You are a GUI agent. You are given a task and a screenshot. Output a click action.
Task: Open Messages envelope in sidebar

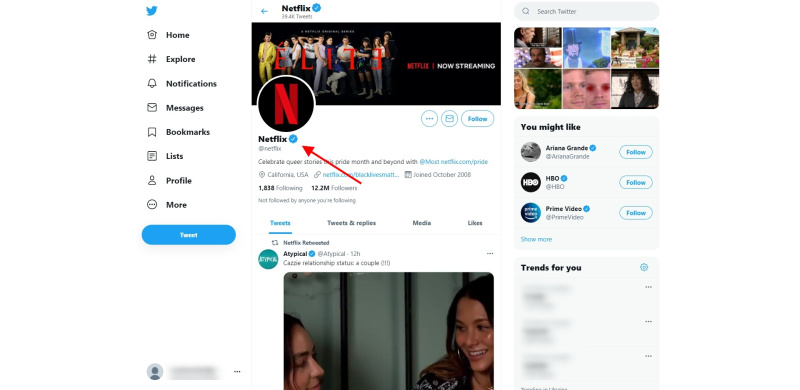(x=152, y=108)
